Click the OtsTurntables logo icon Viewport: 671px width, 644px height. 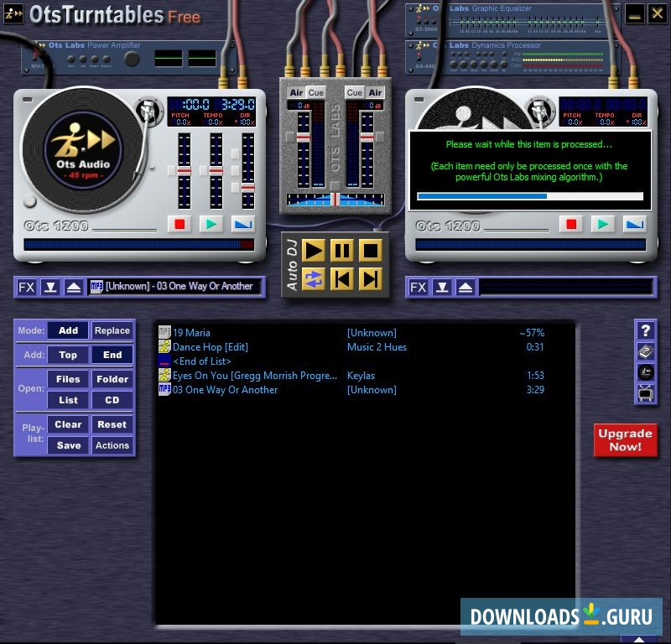tap(13, 13)
